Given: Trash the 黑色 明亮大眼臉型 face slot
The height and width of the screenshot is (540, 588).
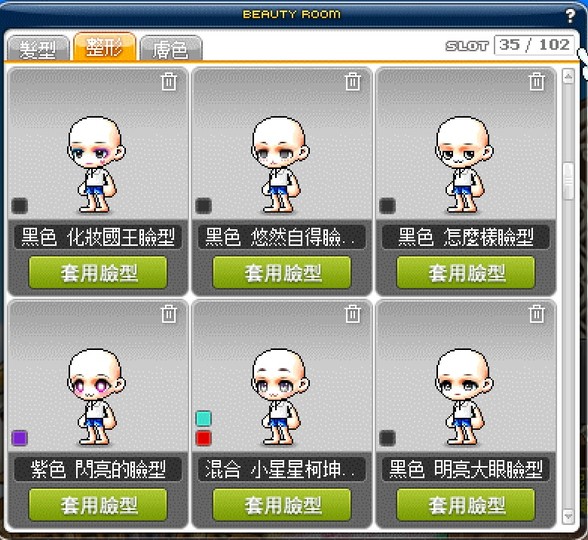Looking at the screenshot, I should [537, 314].
